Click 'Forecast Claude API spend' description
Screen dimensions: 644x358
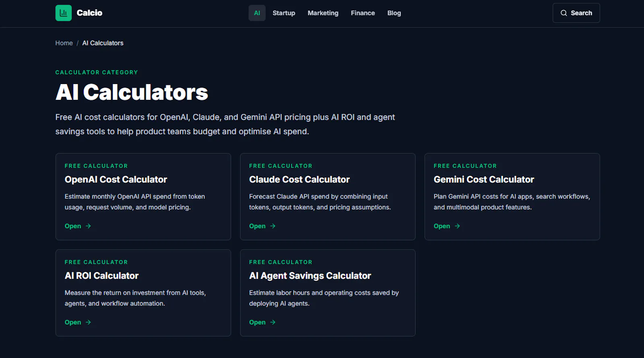[320, 202]
